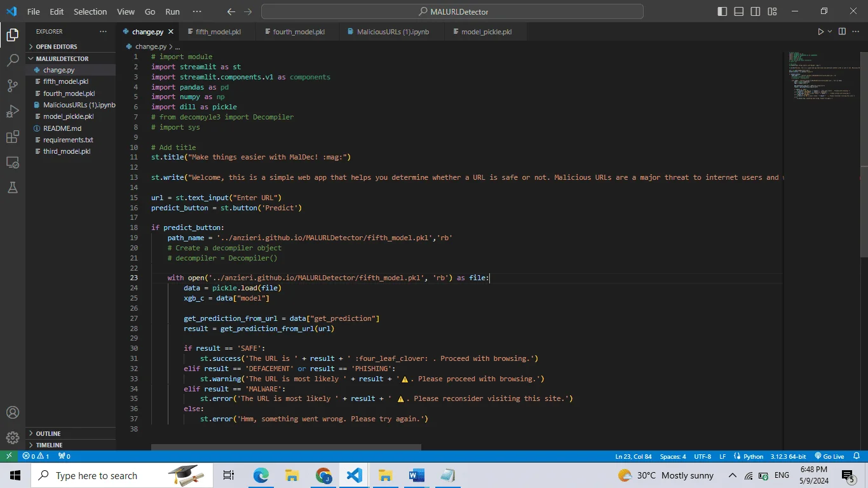
Task: Toggle the bottom Panel visibility
Action: (738, 11)
